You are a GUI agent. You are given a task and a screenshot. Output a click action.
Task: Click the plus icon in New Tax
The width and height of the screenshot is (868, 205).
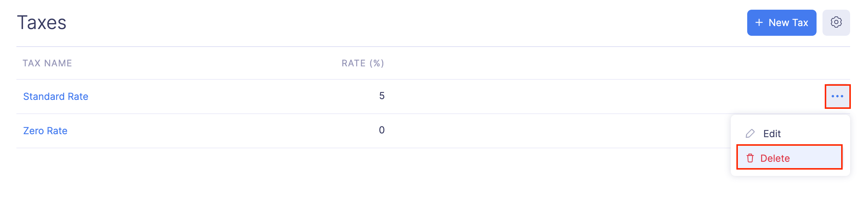[x=759, y=23]
